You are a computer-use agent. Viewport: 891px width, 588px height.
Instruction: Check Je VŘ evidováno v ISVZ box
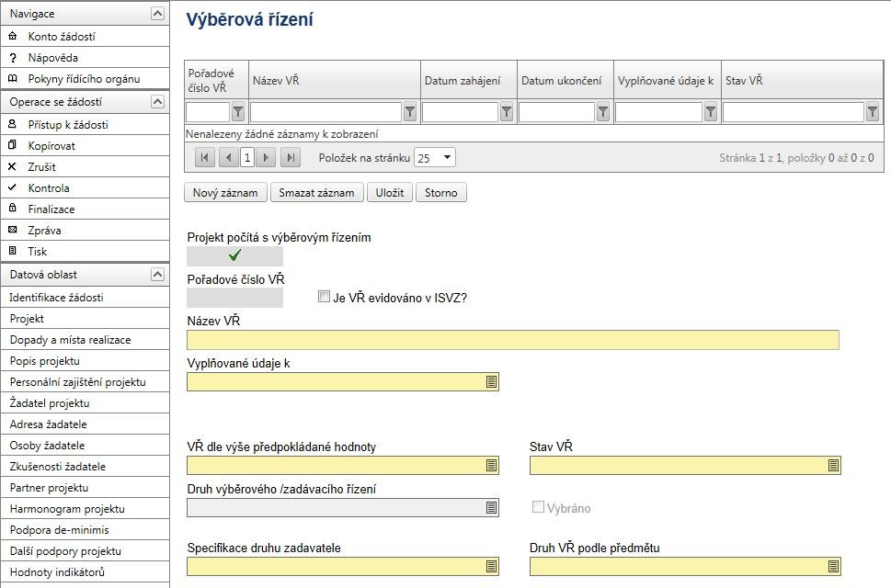324,296
